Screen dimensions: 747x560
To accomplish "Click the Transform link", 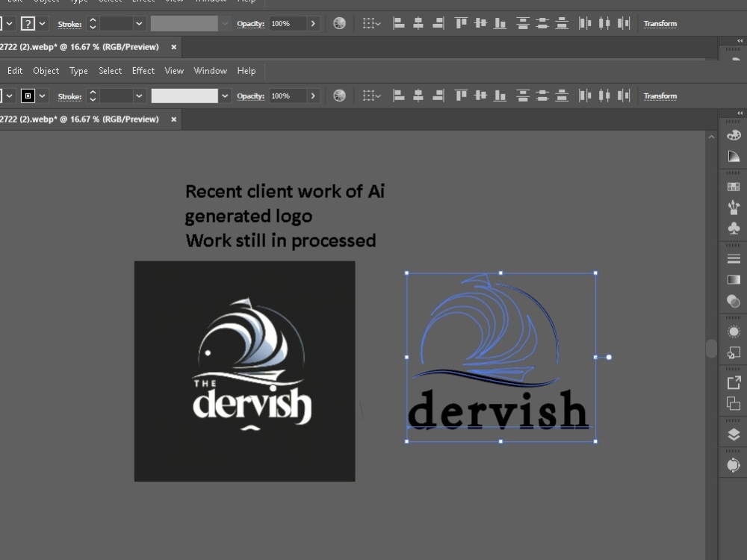I will tap(660, 96).
